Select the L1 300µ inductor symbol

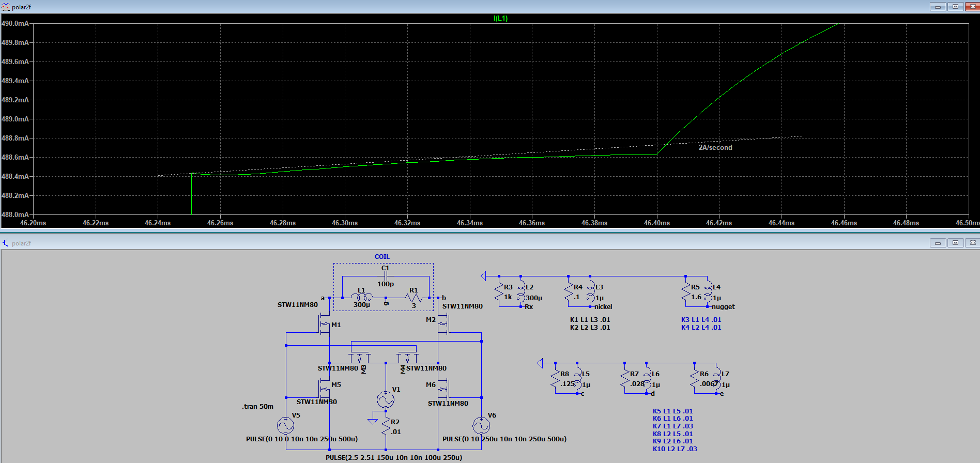(x=362, y=298)
